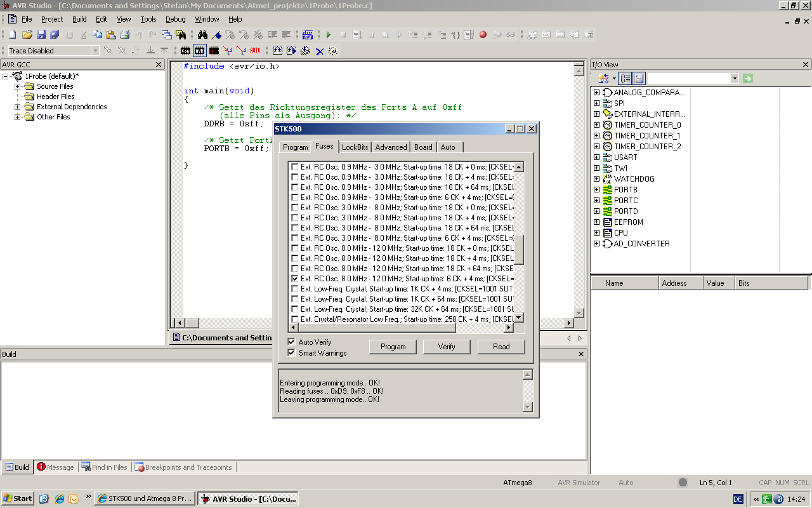Screen dimensions: 812x508
Task: Click the Paste icon in toolbar
Action: (111, 35)
